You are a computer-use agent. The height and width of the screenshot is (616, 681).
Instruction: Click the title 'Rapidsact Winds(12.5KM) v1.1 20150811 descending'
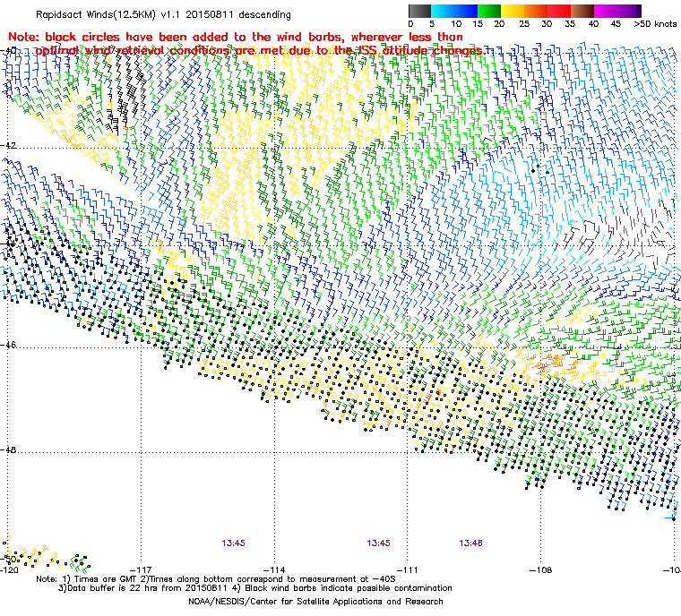tap(163, 14)
